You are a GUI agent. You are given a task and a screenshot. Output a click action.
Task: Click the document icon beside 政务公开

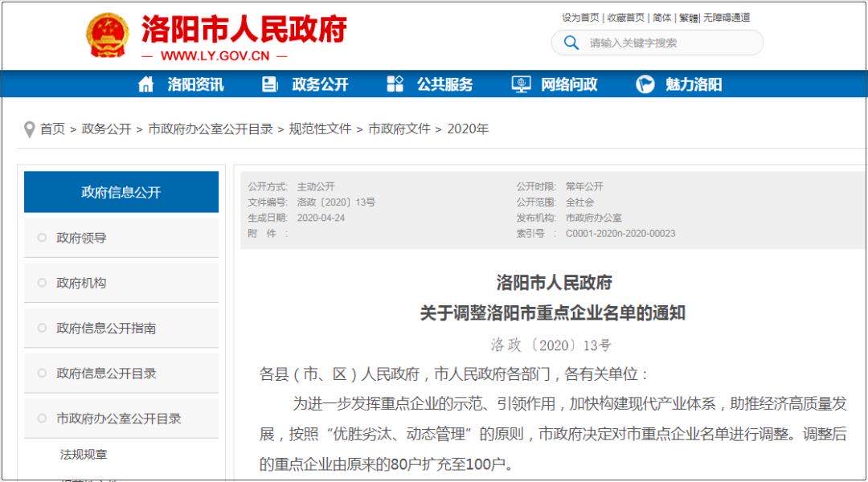[x=270, y=84]
